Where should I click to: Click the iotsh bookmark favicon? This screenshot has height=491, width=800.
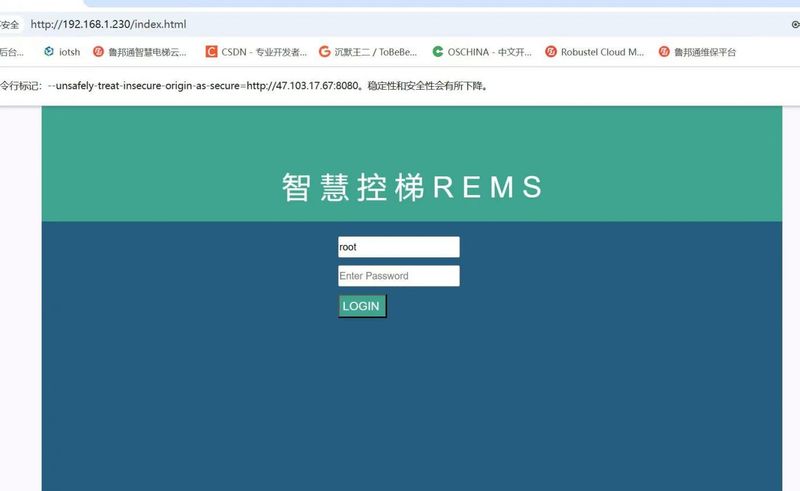pos(49,52)
